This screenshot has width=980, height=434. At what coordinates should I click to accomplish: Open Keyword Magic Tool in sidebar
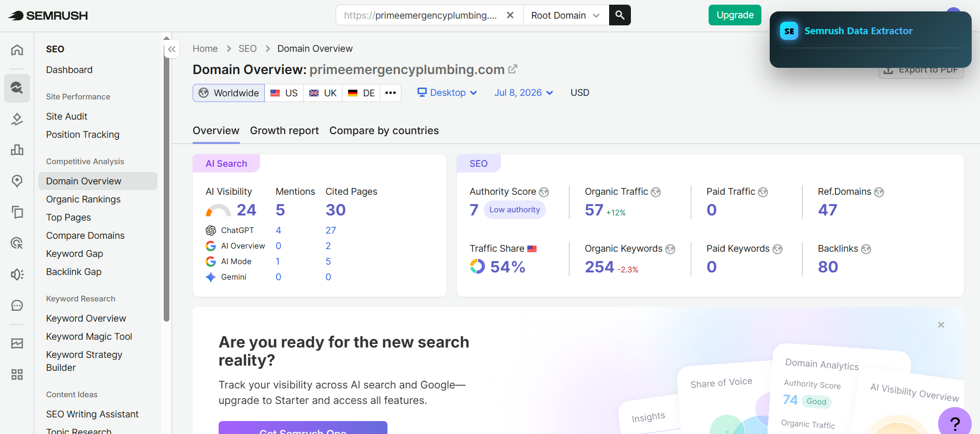(x=89, y=337)
